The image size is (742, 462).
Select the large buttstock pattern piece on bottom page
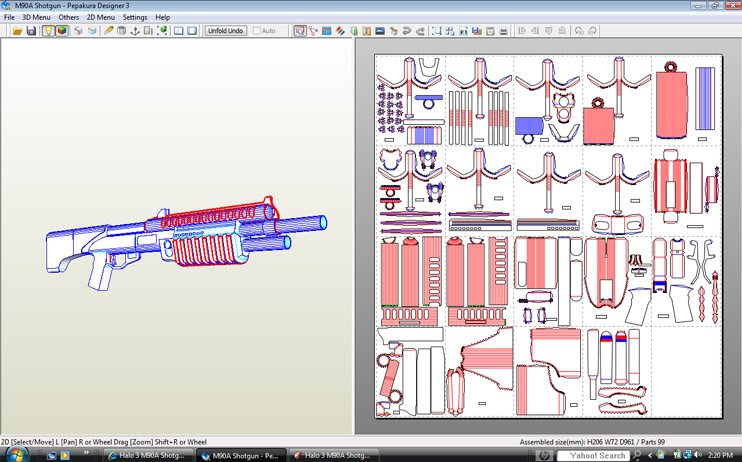tap(489, 358)
